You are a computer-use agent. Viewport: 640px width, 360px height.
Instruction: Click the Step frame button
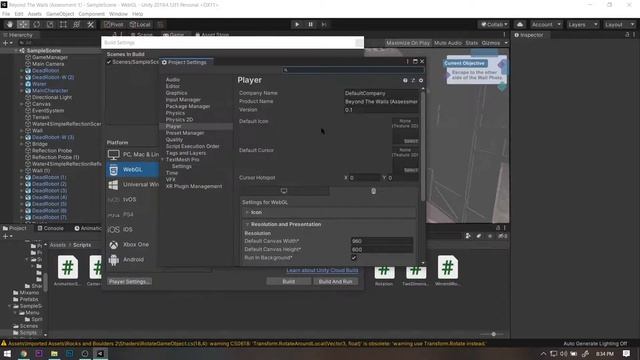[324, 24]
